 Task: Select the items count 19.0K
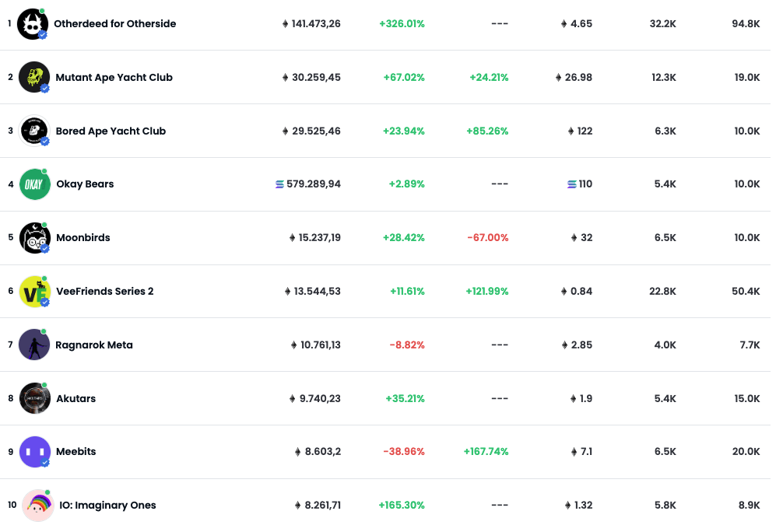point(747,77)
